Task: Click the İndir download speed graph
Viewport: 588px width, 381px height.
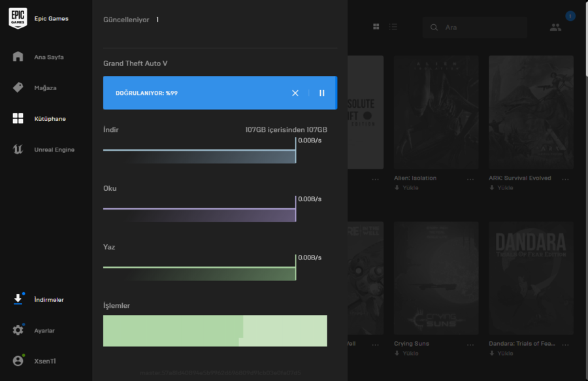Action: 199,150
